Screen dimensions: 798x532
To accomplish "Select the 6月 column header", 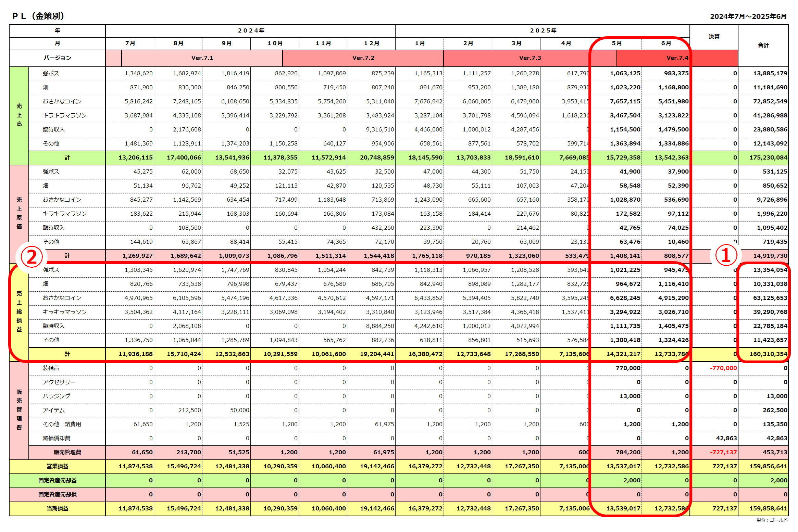I will 666,43.
